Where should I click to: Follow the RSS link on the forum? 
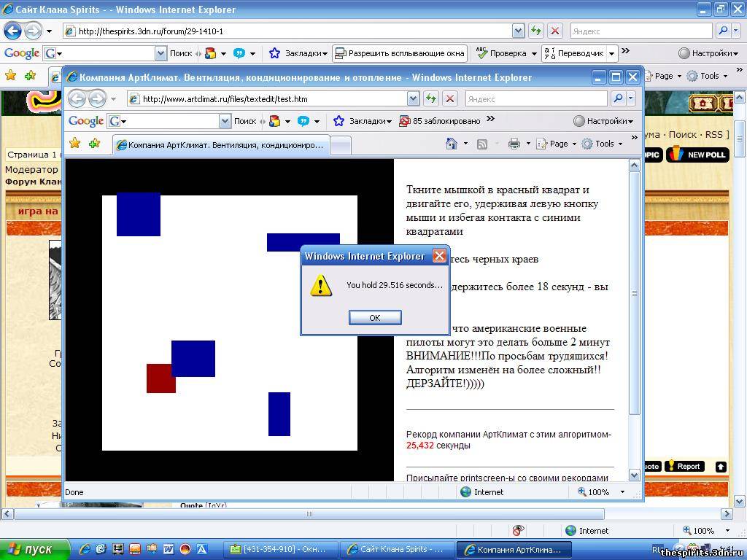click(714, 135)
